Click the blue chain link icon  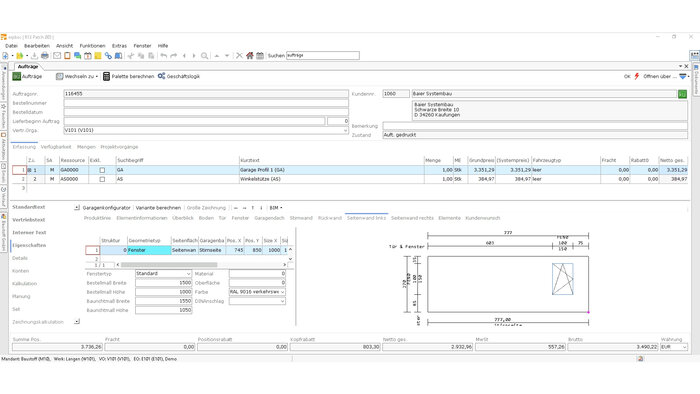(108, 56)
